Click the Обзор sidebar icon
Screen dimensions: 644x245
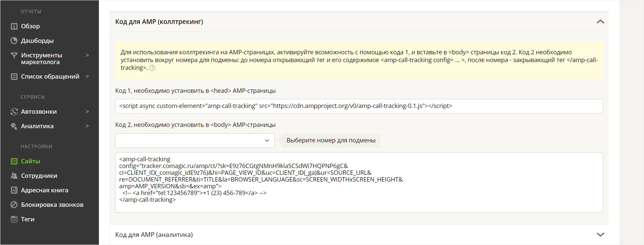point(14,26)
